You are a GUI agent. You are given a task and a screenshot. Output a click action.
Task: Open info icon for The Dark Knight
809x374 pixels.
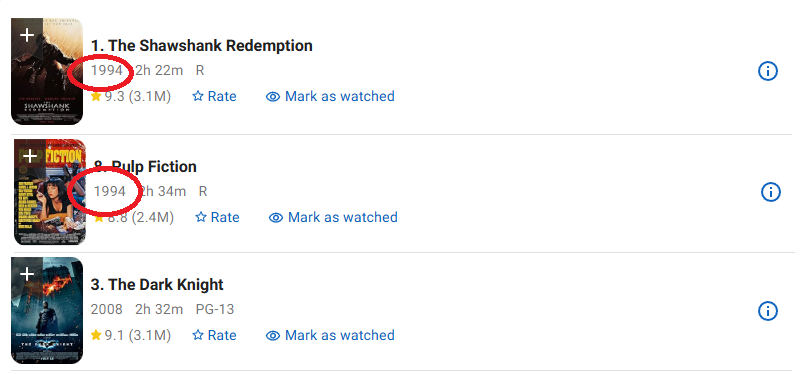click(768, 311)
